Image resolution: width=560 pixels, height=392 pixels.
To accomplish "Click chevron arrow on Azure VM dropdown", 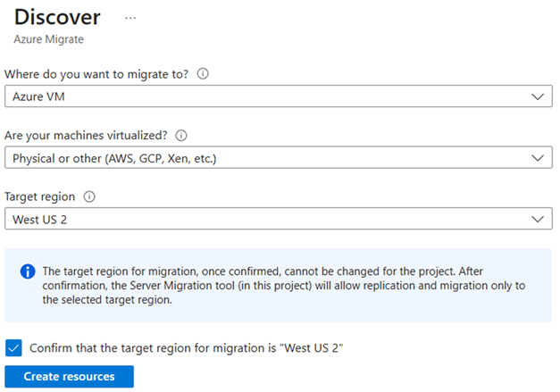I will [536, 96].
